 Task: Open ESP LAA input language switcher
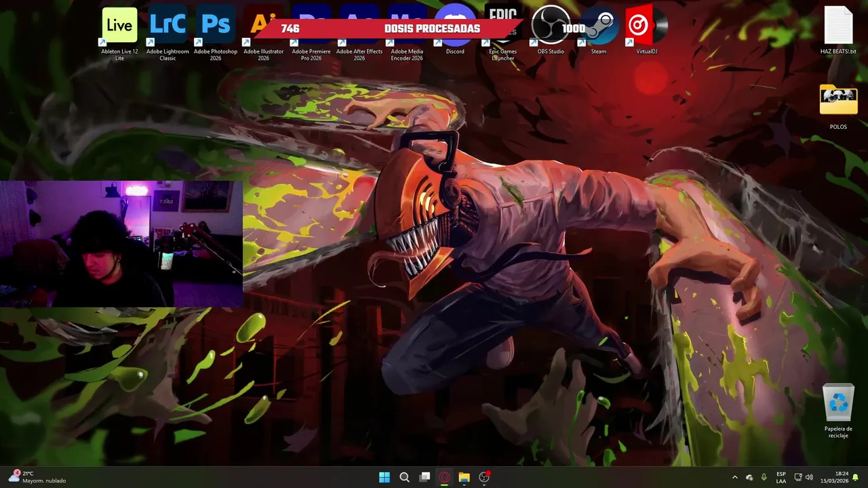[781, 477]
